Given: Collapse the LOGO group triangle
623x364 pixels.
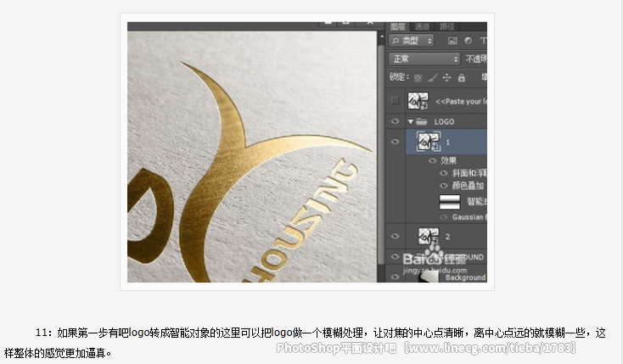Looking at the screenshot, I should pos(411,121).
